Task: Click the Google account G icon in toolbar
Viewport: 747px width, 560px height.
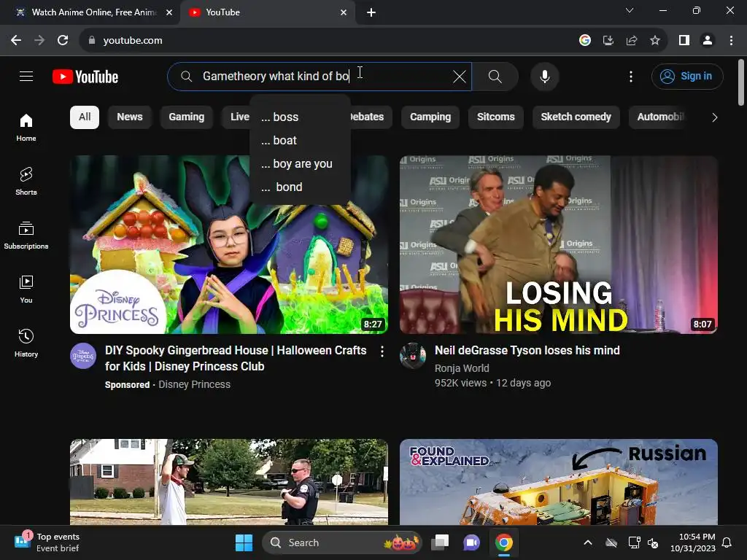Action: (x=585, y=41)
